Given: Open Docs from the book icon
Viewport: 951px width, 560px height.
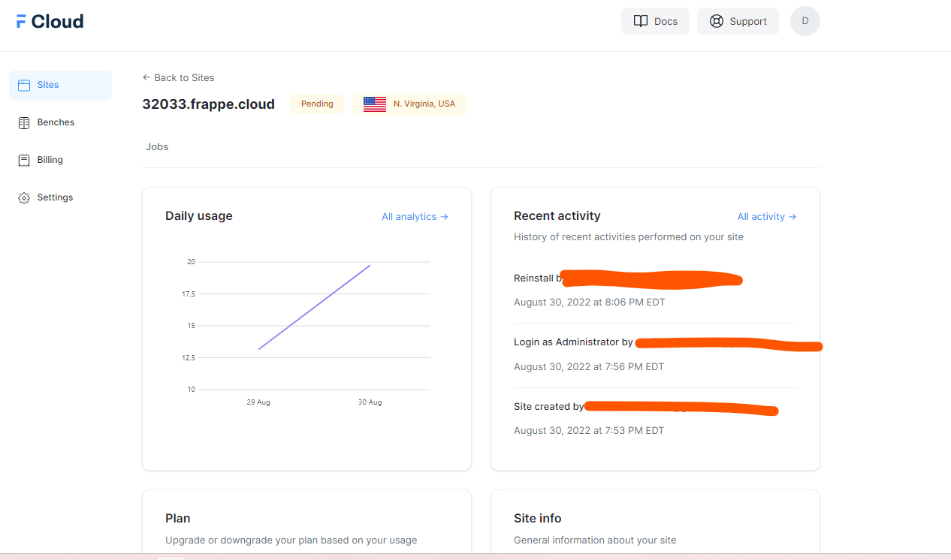Looking at the screenshot, I should pyautogui.click(x=641, y=21).
